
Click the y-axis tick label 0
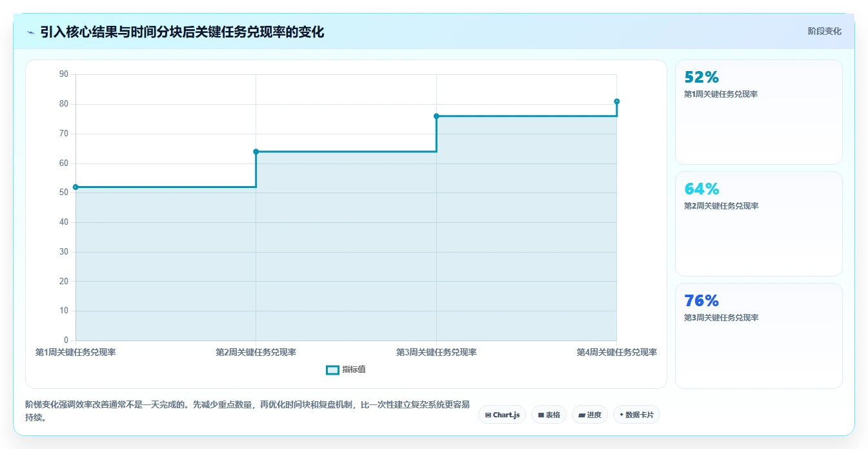click(66, 340)
